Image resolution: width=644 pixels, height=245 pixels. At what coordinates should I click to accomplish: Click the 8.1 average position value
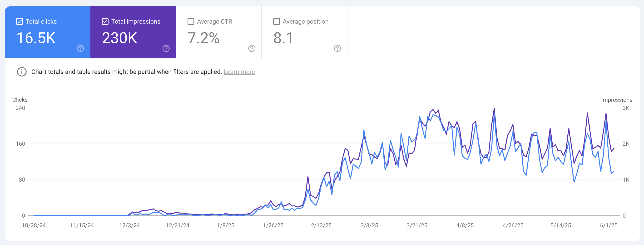click(x=283, y=38)
